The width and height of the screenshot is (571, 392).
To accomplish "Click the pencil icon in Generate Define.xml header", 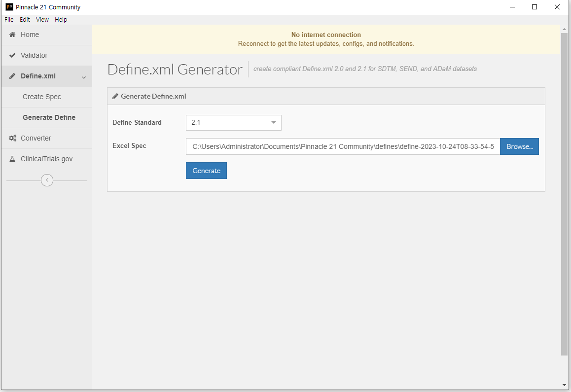I will click(115, 96).
